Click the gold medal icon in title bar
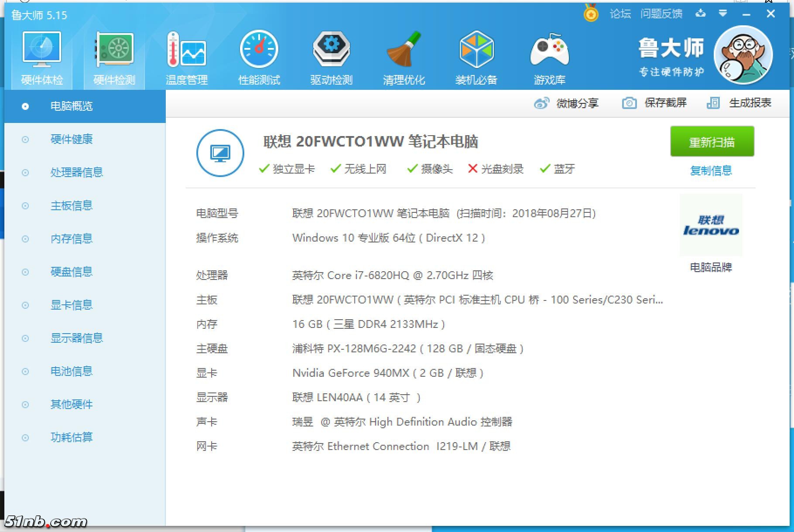The height and width of the screenshot is (532, 794). tap(591, 14)
